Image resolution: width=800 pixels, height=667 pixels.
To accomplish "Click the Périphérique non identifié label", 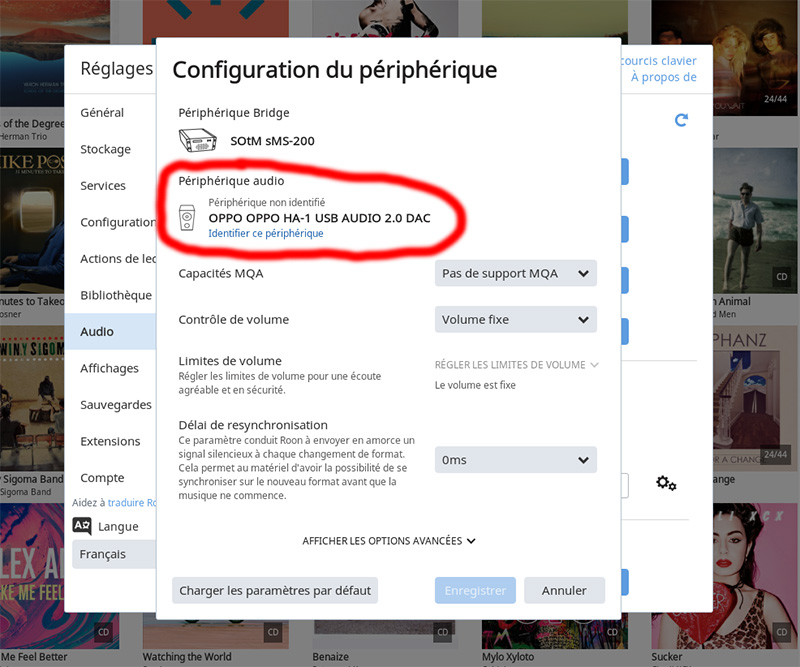I will [x=267, y=202].
